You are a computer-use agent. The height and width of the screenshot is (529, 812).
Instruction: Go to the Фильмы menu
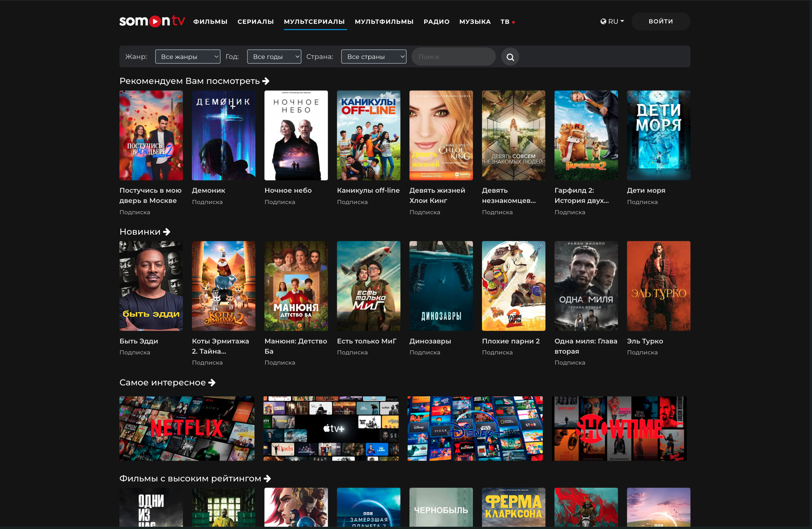pos(210,22)
